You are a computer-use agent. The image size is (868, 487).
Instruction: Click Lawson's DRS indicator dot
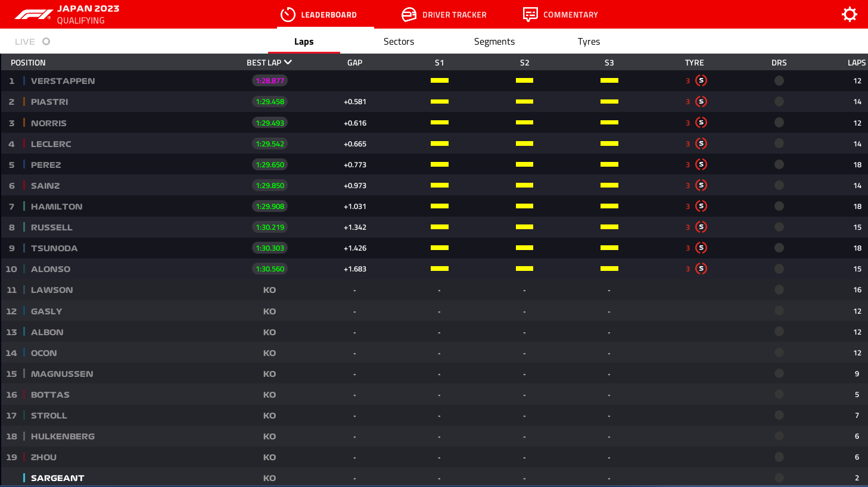(779, 289)
